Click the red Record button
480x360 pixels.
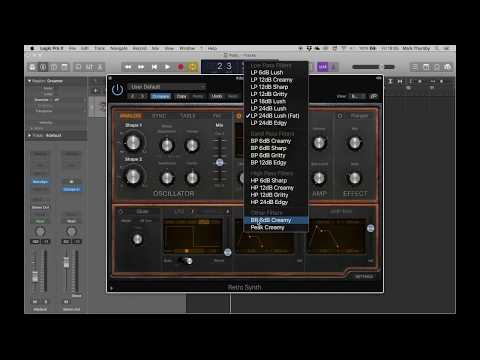pyautogui.click(x=181, y=67)
